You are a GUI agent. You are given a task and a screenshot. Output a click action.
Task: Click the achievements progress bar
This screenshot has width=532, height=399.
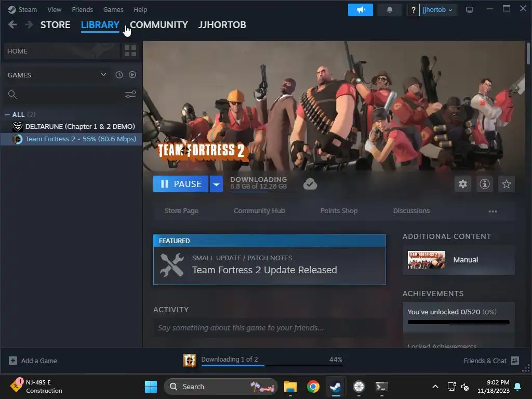pyautogui.click(x=458, y=322)
